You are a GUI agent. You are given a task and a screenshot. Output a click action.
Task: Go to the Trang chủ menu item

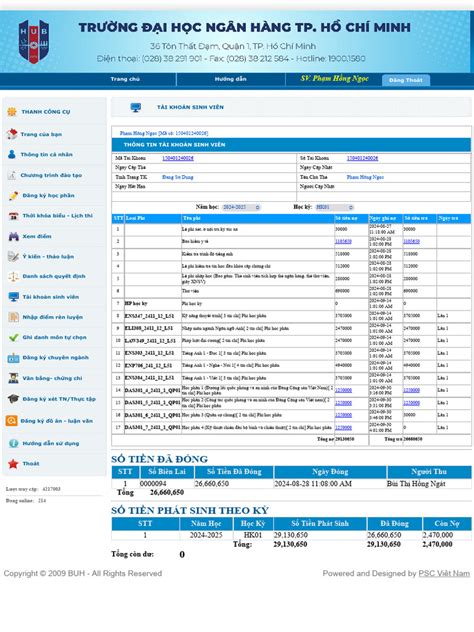click(x=125, y=79)
